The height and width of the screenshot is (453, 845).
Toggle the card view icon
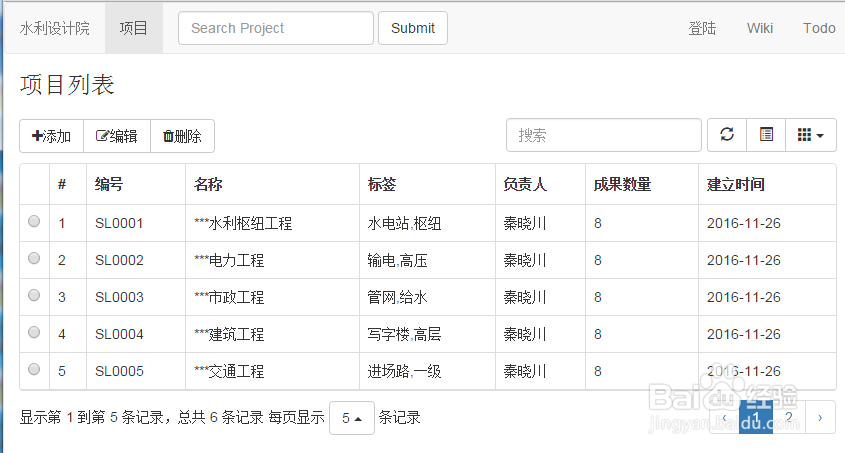click(766, 135)
